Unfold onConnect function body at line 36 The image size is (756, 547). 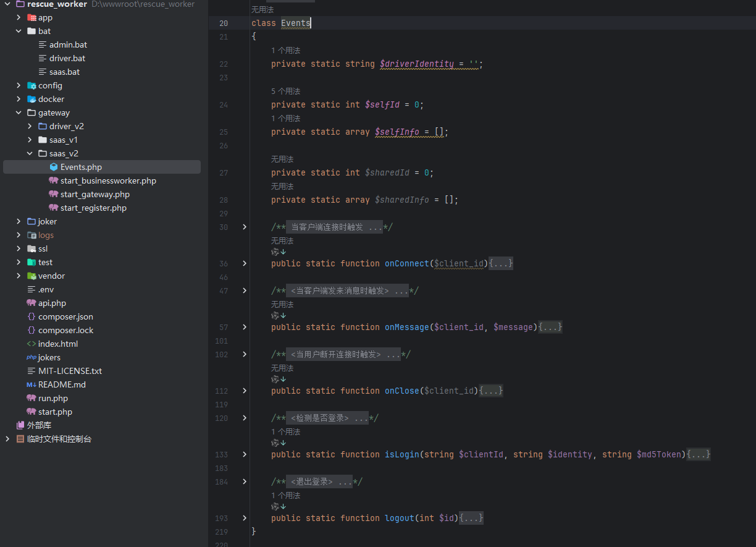point(245,264)
